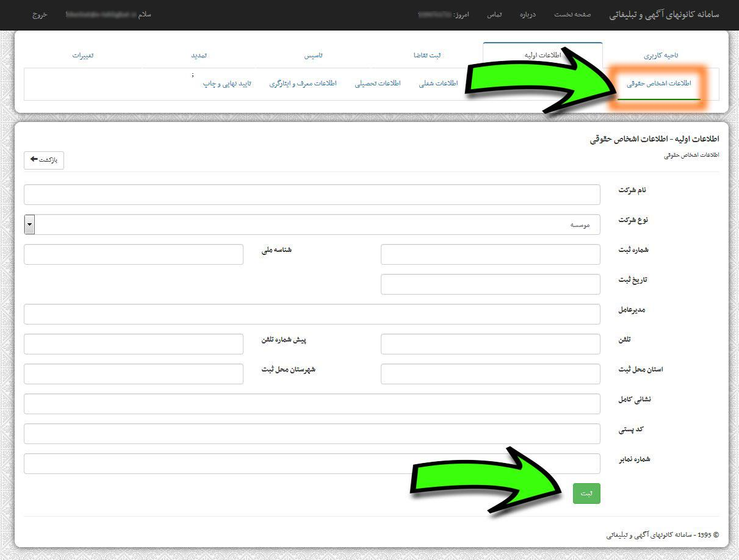Screen dimensions: 739x560
Task: Open the درباره navbar link
Action: 527,15
